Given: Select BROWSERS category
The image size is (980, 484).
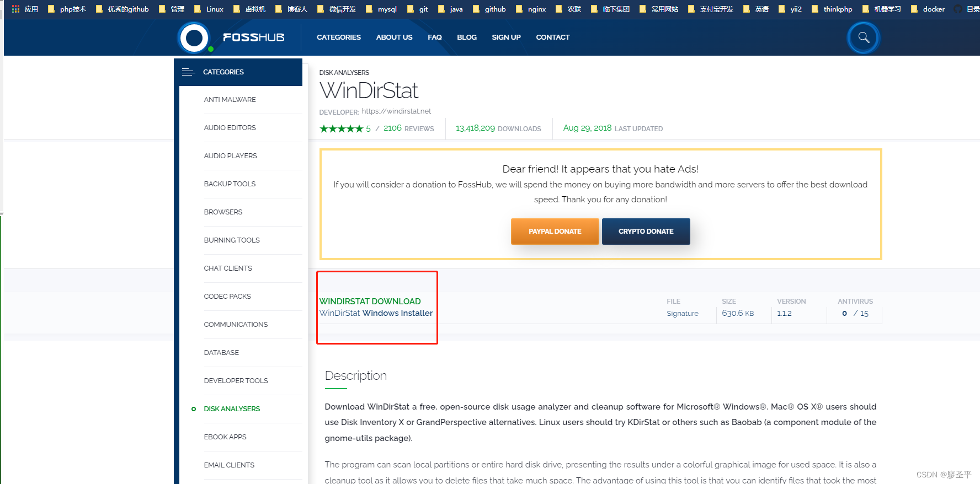Looking at the screenshot, I should [223, 212].
